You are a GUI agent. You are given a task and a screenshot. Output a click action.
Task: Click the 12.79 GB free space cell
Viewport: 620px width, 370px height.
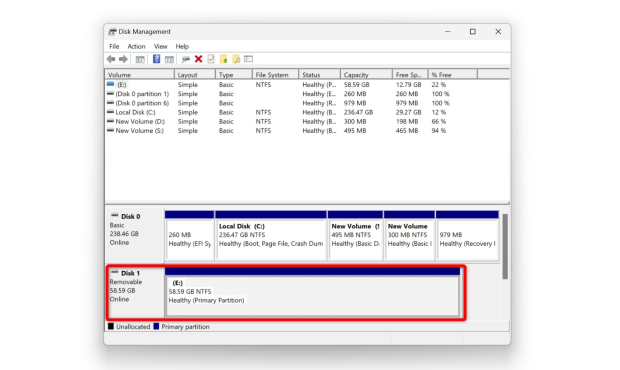(x=408, y=85)
